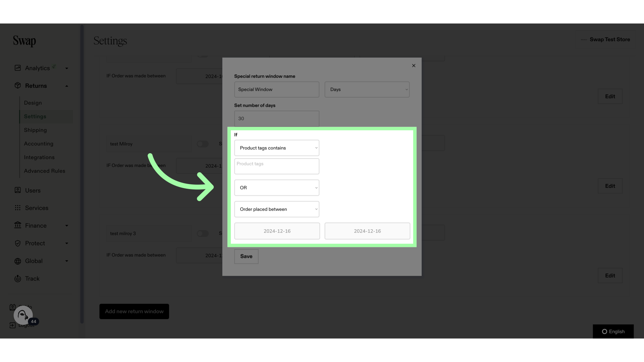Toggle the test milroy 3 return window switch

coord(203,233)
